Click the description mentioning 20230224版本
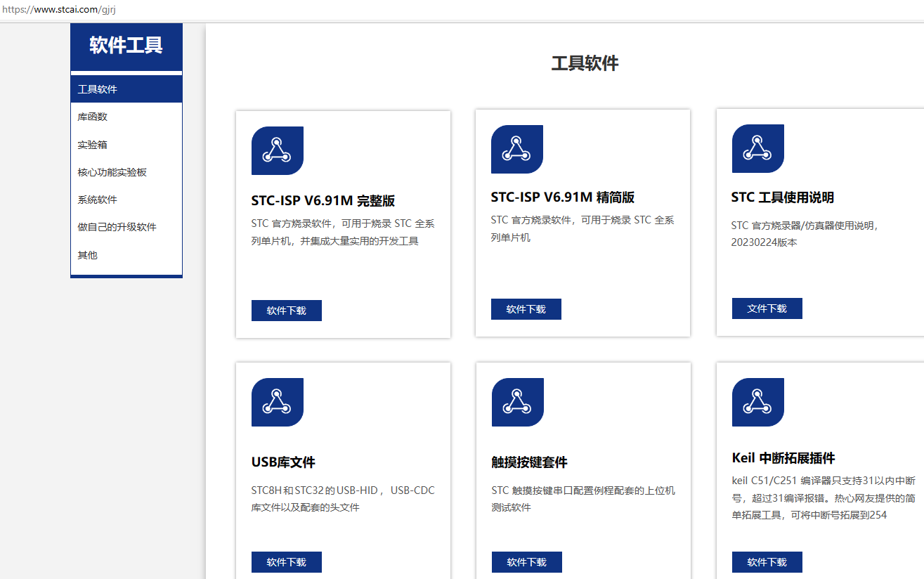 pyautogui.click(x=805, y=234)
